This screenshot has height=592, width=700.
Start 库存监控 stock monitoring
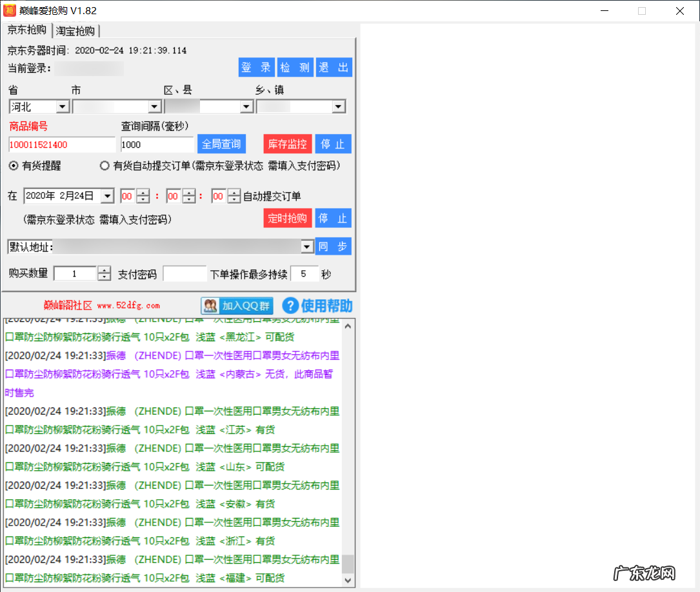(287, 144)
